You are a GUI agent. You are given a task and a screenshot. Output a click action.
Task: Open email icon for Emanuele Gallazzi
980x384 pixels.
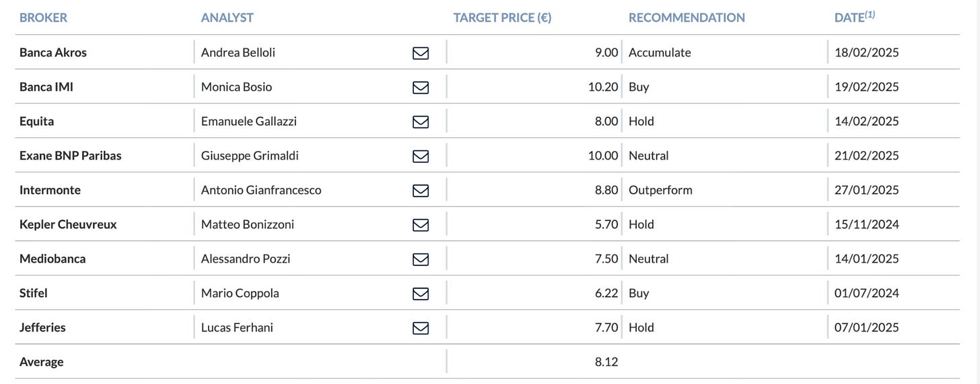click(421, 121)
